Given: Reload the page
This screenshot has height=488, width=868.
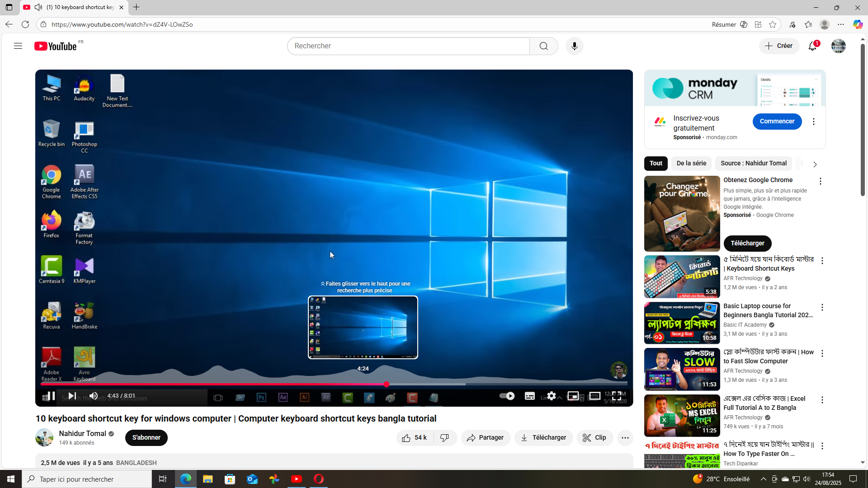Looking at the screenshot, I should tap(25, 24).
